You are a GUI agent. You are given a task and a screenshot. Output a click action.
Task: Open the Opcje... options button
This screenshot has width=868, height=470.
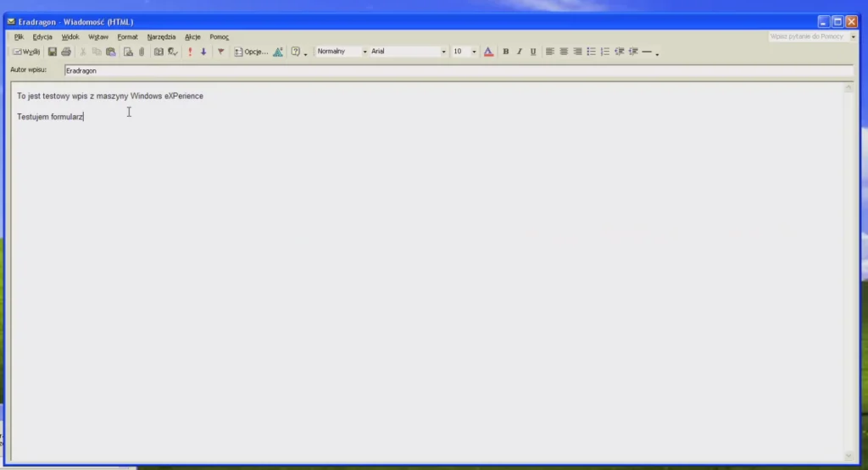coord(251,52)
